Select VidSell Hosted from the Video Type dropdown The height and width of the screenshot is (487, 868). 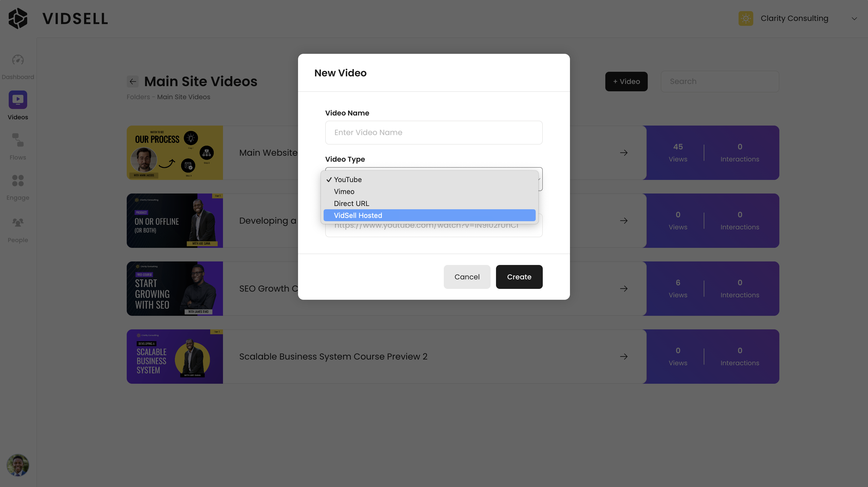(x=358, y=215)
